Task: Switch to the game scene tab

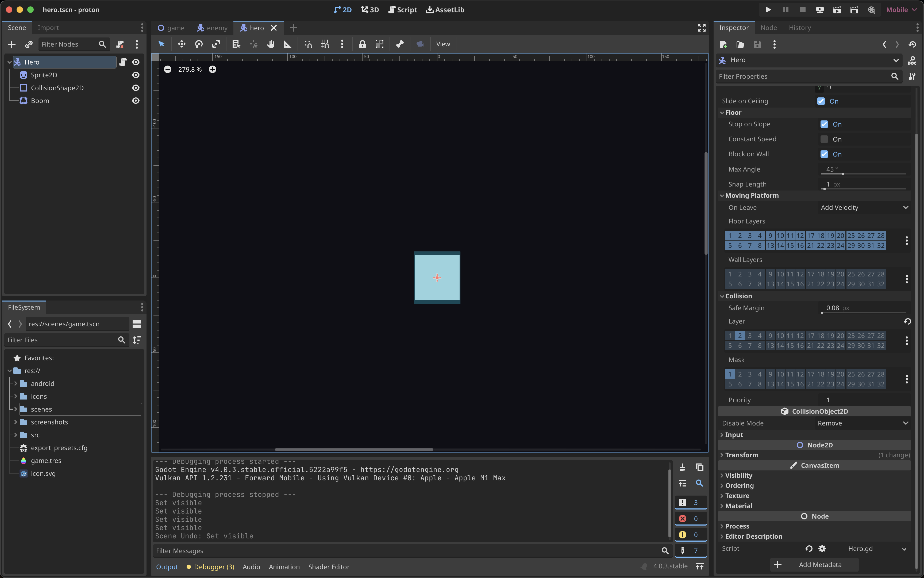Action: pyautogui.click(x=171, y=28)
